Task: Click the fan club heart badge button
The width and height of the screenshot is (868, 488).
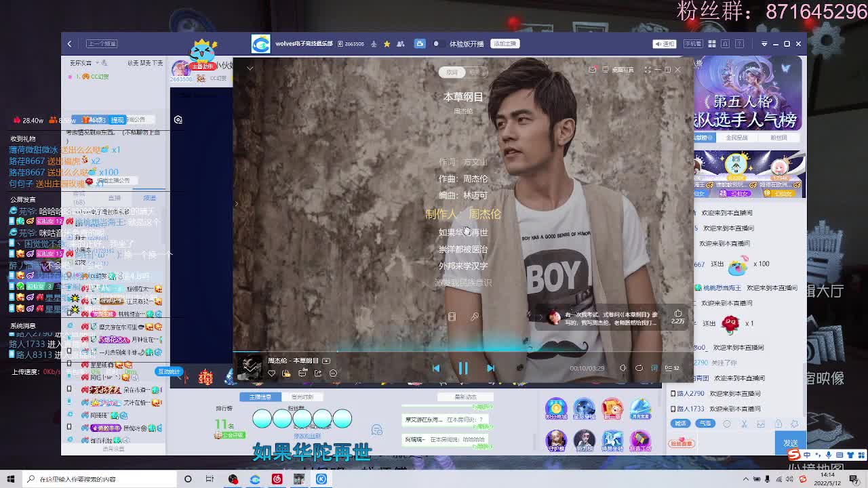Action: 681,443
